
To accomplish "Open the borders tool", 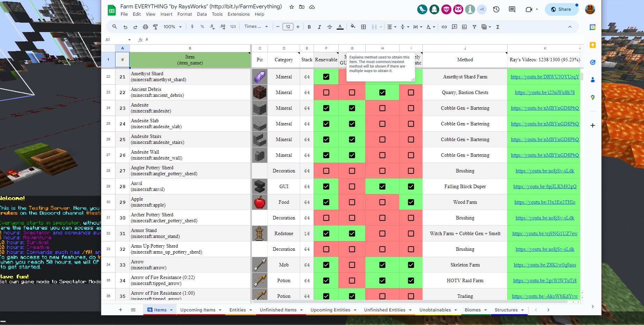I will [x=364, y=27].
